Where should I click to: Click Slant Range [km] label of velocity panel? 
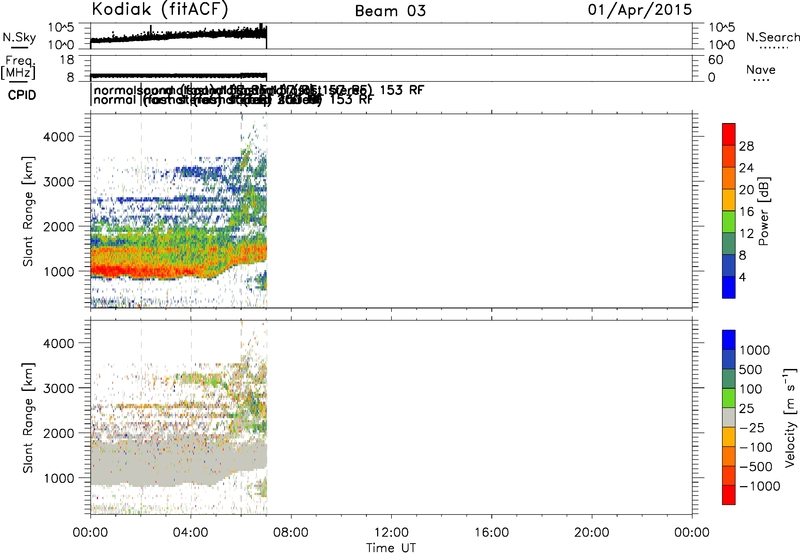coord(28,418)
